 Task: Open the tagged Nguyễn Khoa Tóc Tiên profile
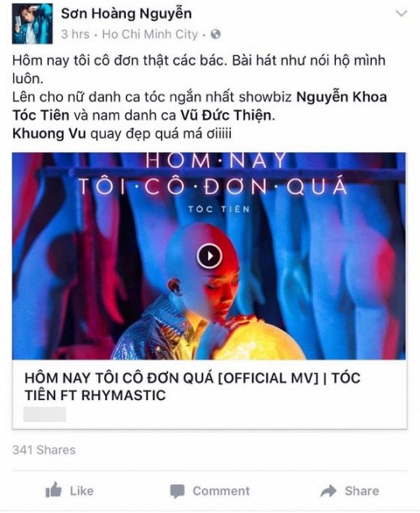[199, 106]
